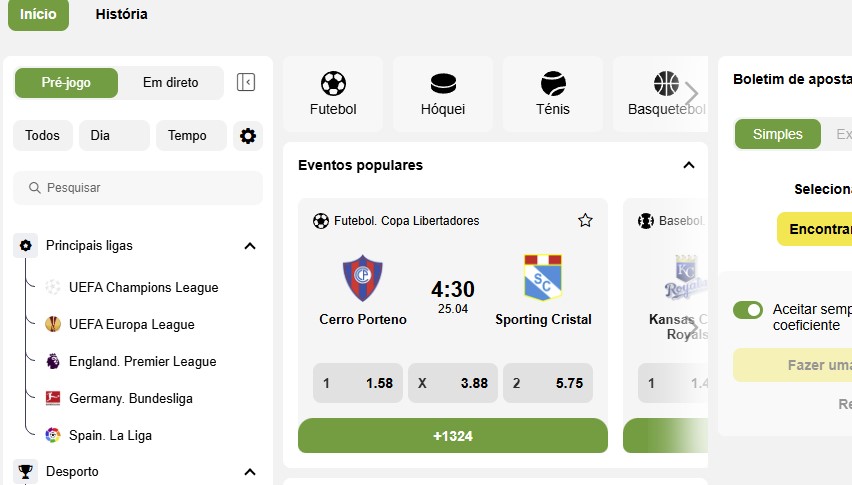
Task: Switch to Pré-jogo mode
Action: 66,83
